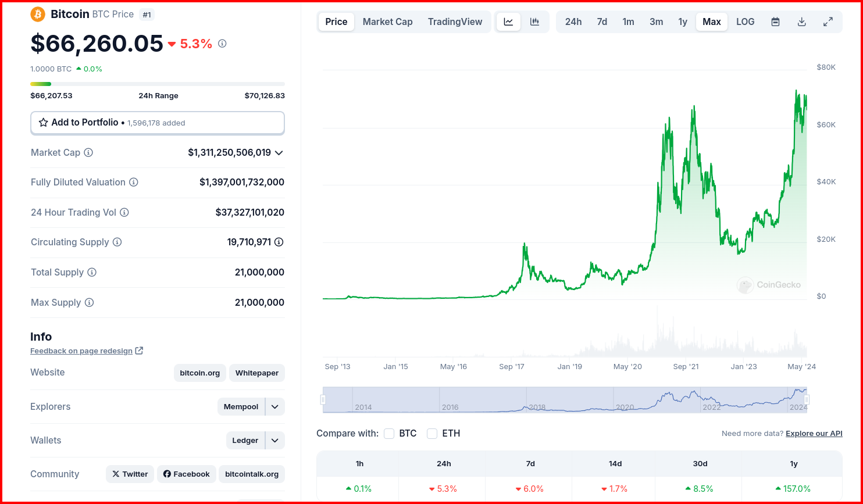Switch to candlestick chart icon
This screenshot has height=504, width=863.
click(534, 22)
